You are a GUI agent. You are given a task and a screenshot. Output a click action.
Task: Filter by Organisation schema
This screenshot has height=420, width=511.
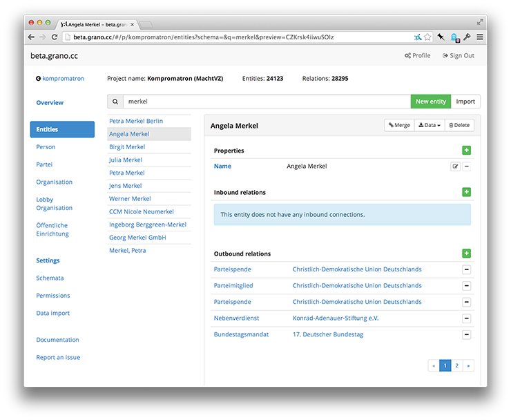[x=55, y=182]
